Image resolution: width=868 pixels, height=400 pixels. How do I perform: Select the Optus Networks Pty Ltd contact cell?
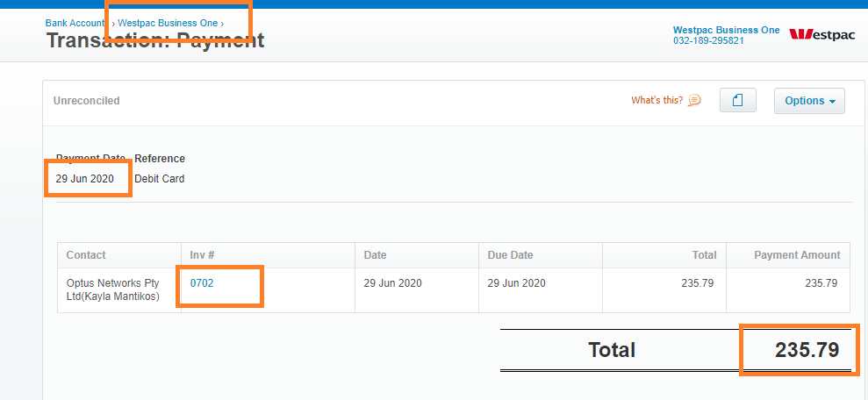(119, 289)
